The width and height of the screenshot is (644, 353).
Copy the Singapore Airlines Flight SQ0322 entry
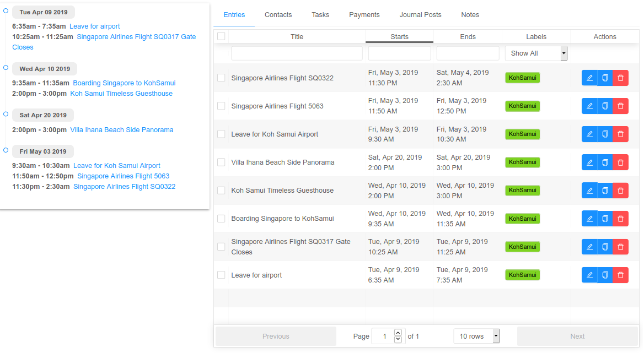pyautogui.click(x=605, y=78)
